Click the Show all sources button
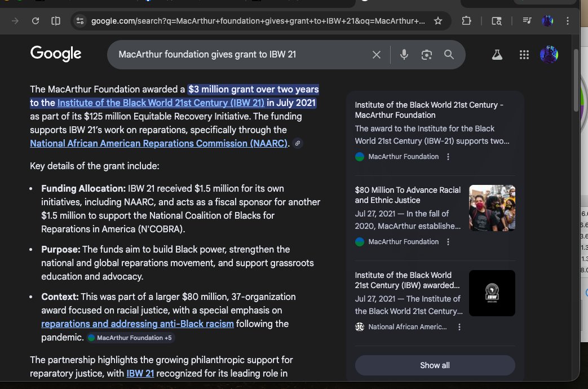Viewport: 588px width, 389px height. 435,365
